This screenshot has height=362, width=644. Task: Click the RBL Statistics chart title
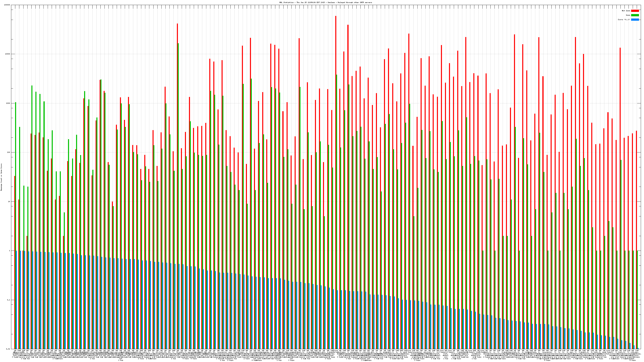(x=325, y=2)
